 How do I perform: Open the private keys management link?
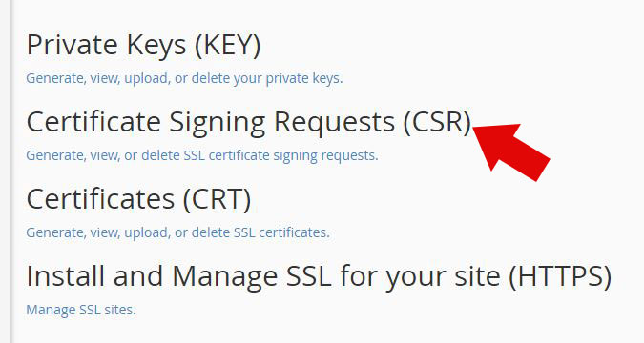click(x=184, y=78)
